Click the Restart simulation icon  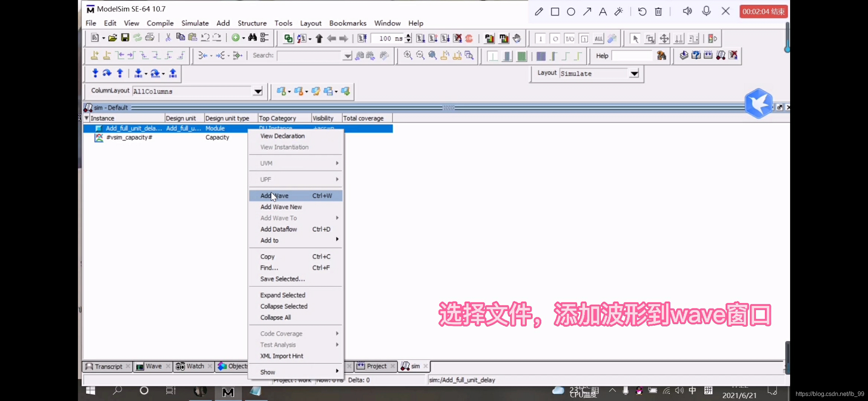click(469, 38)
